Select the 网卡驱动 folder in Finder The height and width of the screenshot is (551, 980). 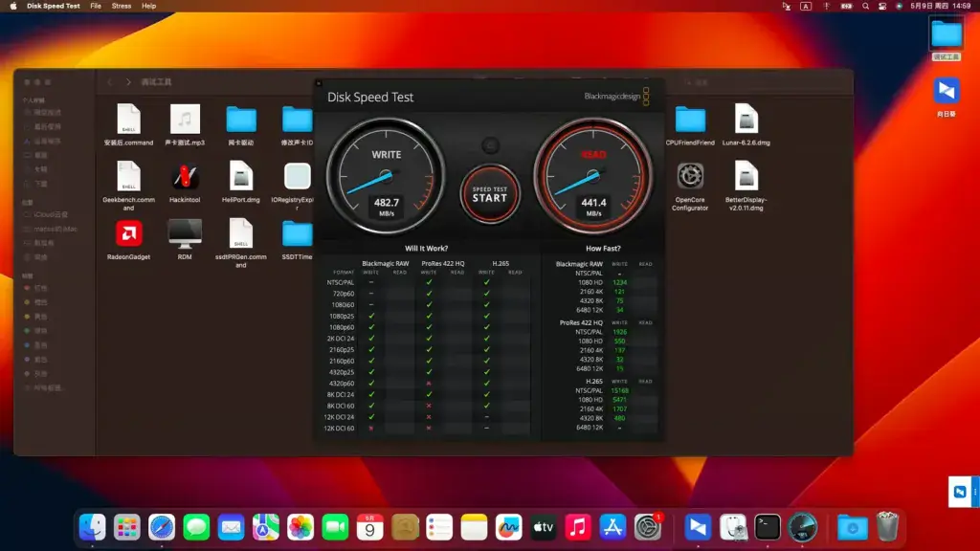click(x=240, y=125)
